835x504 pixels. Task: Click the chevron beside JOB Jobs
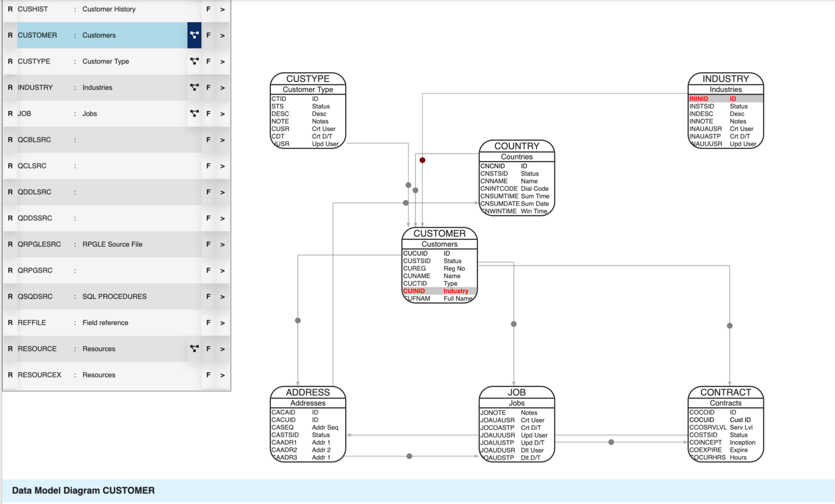tap(222, 114)
